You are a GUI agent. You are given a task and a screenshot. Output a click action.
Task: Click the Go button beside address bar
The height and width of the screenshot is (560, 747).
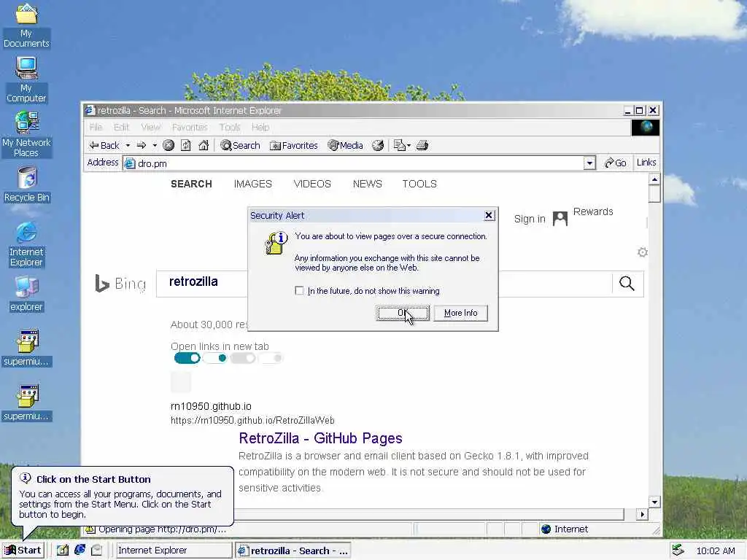616,163
